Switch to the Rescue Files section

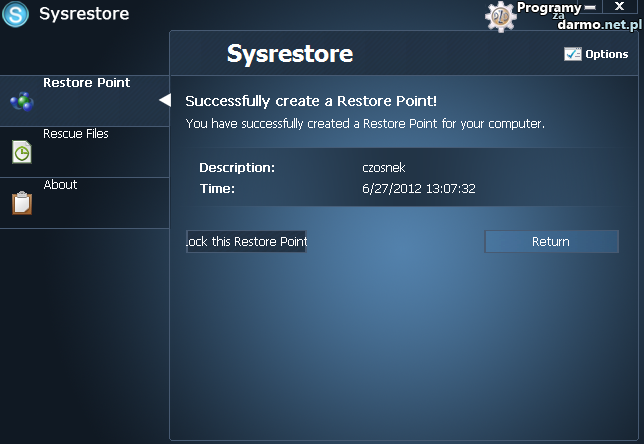coord(75,134)
